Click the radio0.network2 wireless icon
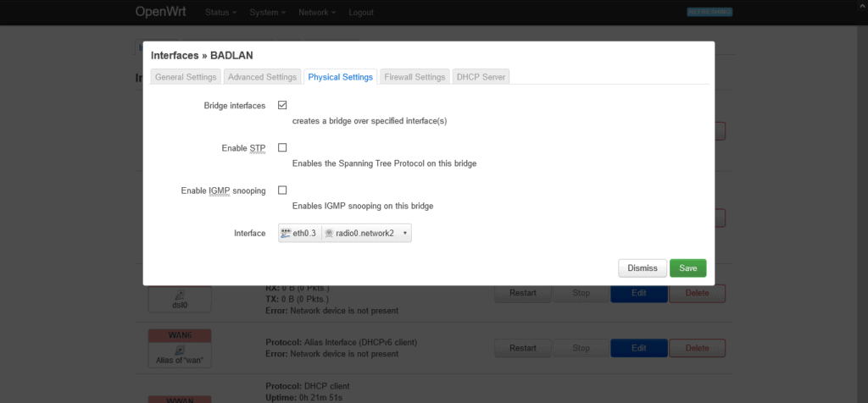The image size is (868, 403). point(329,234)
